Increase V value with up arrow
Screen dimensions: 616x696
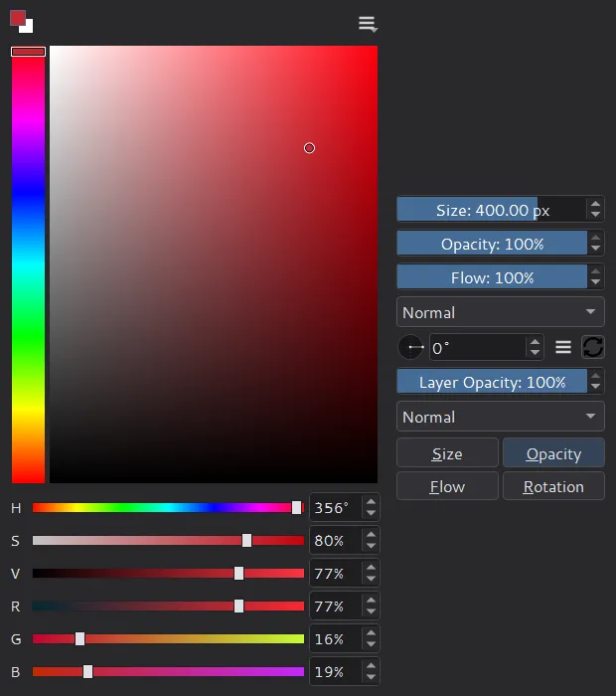[371, 568]
